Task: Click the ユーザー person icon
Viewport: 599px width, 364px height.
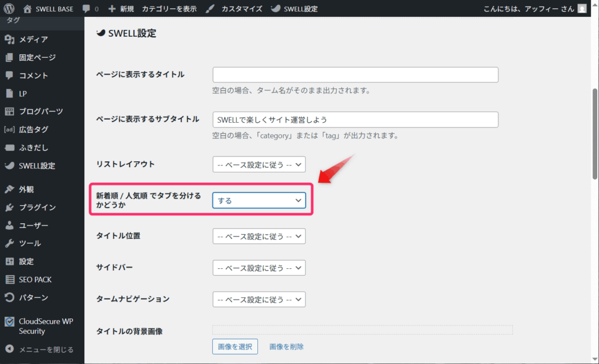Action: [x=9, y=225]
